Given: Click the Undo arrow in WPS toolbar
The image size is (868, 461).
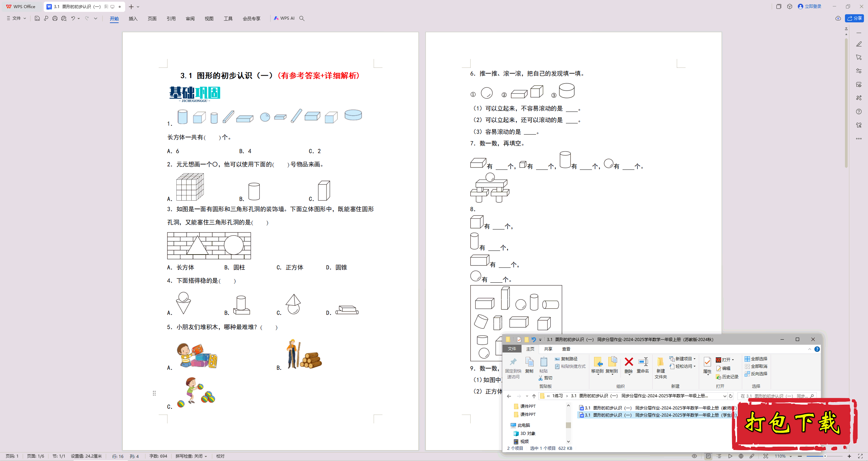Looking at the screenshot, I should pyautogui.click(x=73, y=18).
